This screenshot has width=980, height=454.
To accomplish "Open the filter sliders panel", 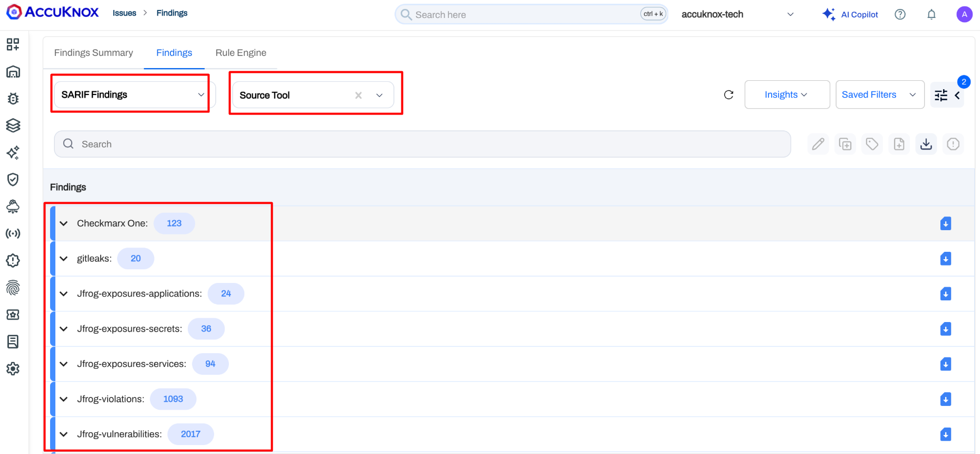I will click(x=941, y=95).
